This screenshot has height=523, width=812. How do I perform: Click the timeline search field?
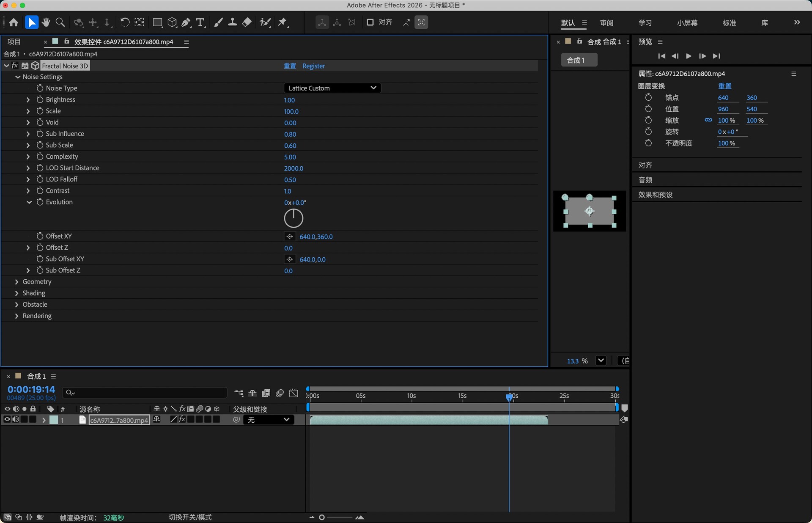point(145,393)
